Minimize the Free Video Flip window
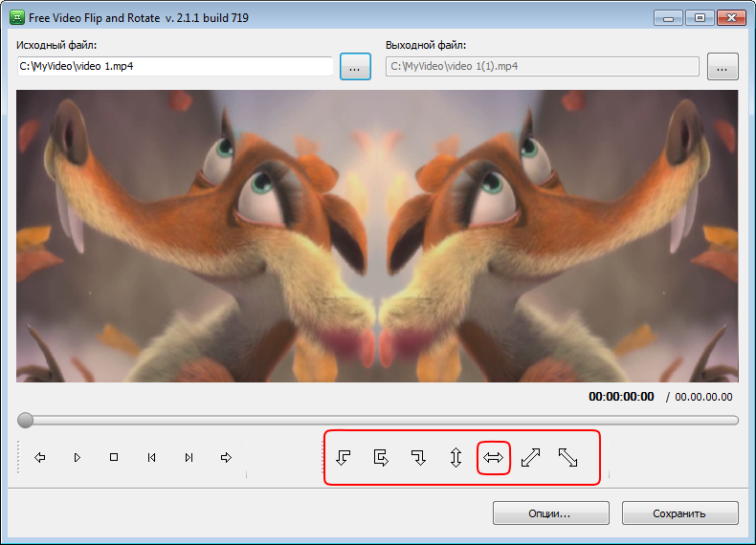756x545 pixels. tap(668, 18)
